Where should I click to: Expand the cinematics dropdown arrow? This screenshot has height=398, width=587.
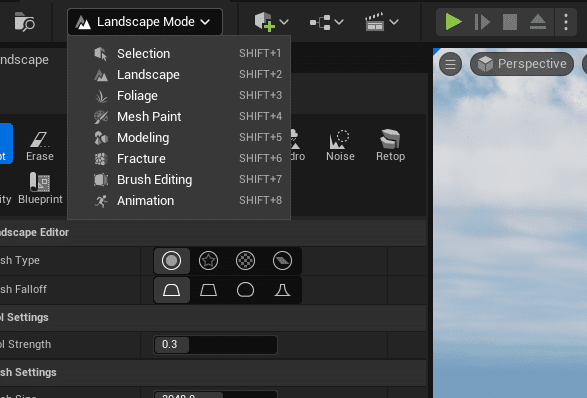[394, 22]
